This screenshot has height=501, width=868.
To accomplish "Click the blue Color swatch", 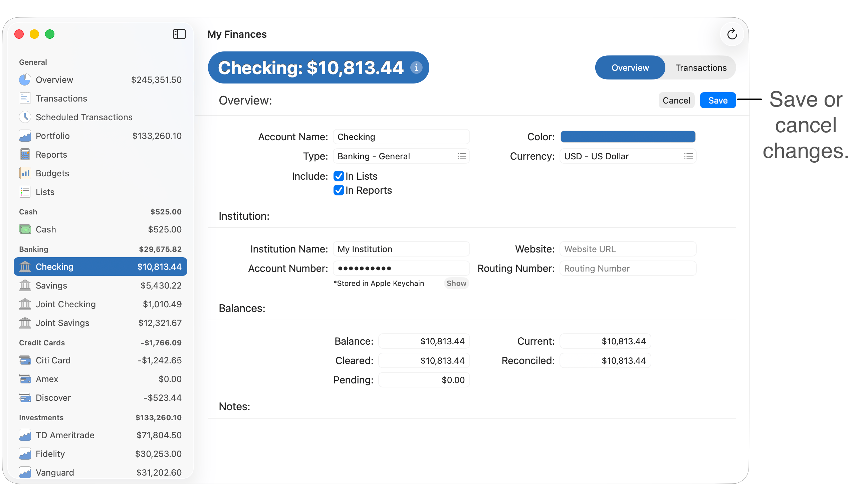I will pos(628,137).
